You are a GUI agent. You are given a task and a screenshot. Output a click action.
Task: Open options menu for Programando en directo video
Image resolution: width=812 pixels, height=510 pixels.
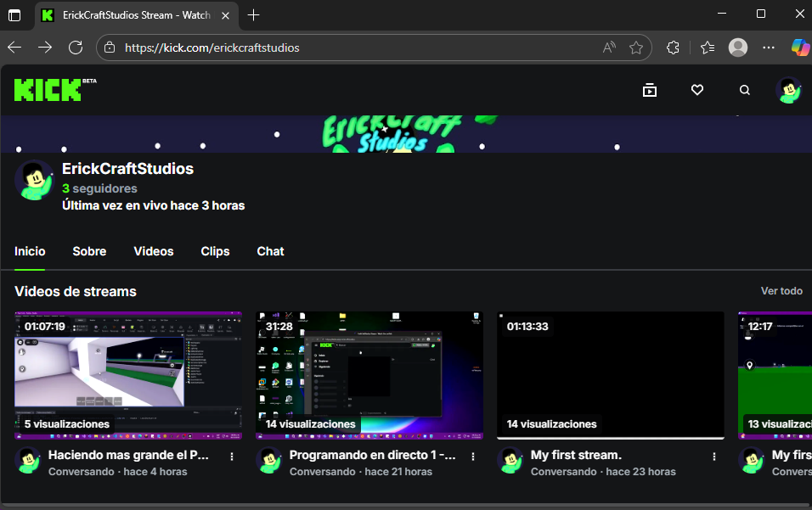pos(473,457)
